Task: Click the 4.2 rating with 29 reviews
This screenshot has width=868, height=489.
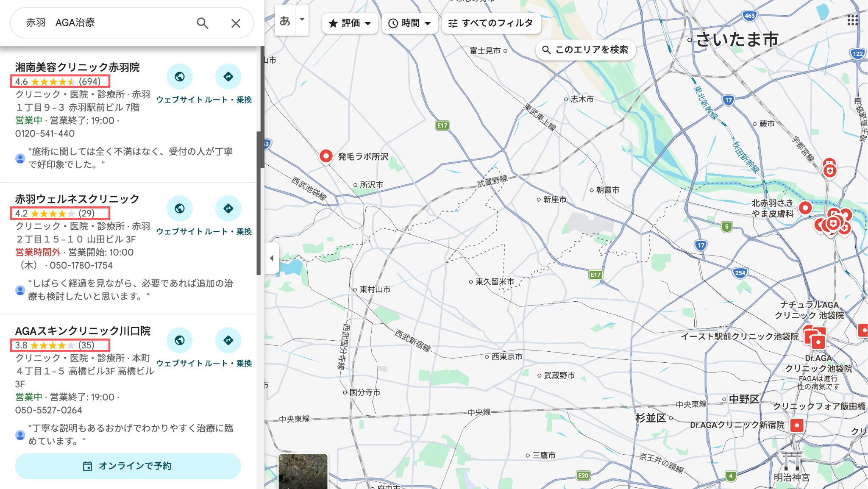Action: point(60,213)
